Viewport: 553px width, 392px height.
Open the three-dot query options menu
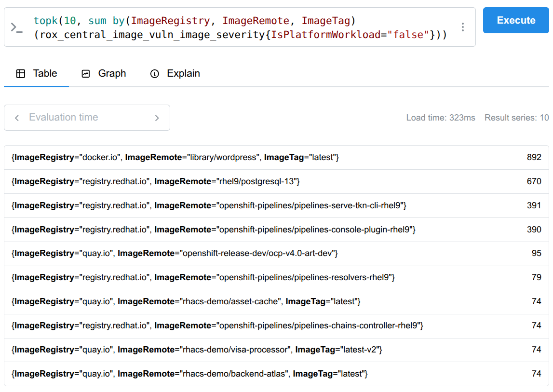[x=463, y=27]
